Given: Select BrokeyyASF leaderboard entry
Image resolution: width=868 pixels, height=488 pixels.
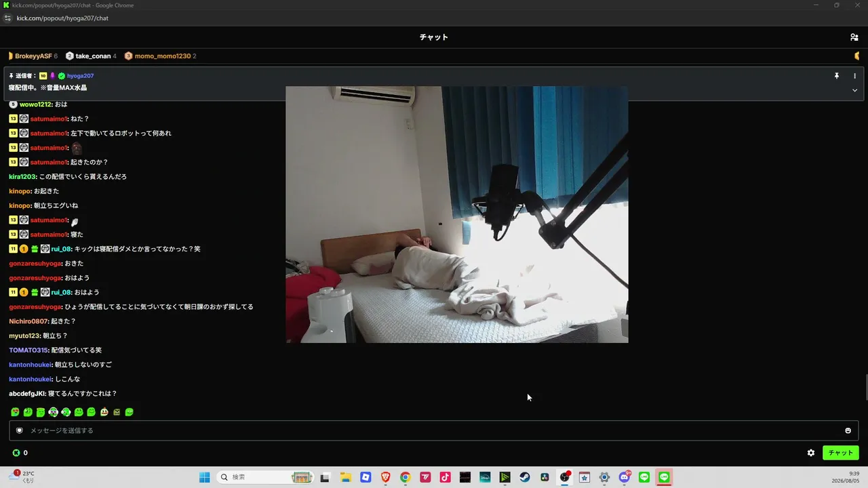Looking at the screenshot, I should click(x=33, y=56).
